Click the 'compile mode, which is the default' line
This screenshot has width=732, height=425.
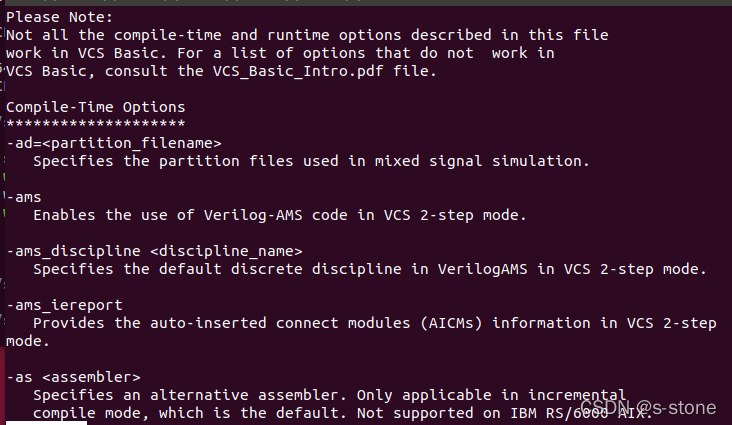click(x=343, y=413)
